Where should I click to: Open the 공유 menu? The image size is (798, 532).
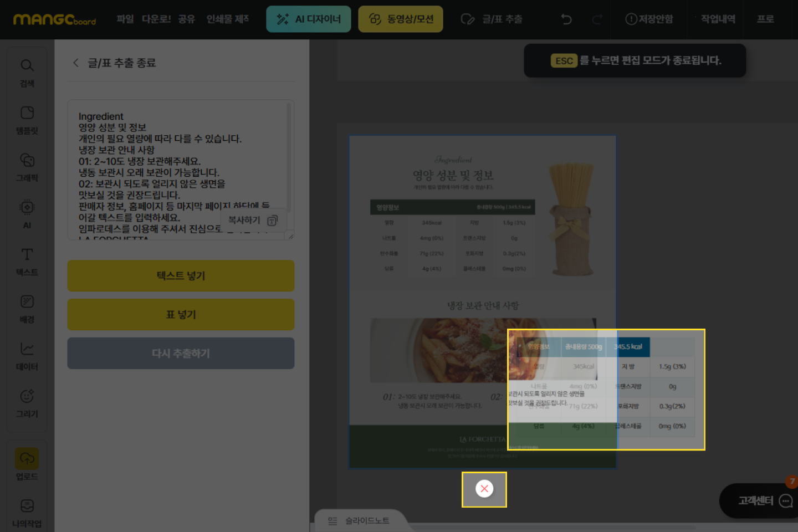click(x=187, y=19)
